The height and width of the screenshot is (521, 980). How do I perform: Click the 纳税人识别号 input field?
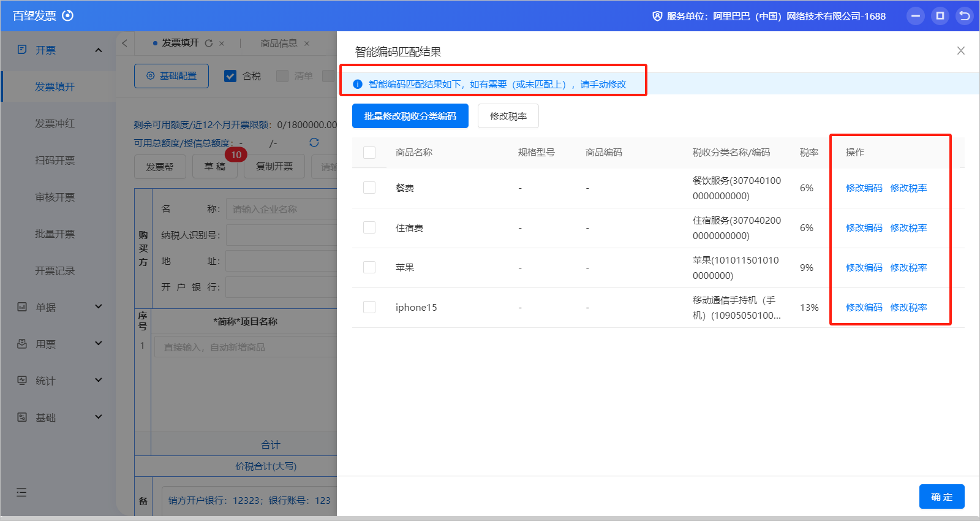(281, 235)
